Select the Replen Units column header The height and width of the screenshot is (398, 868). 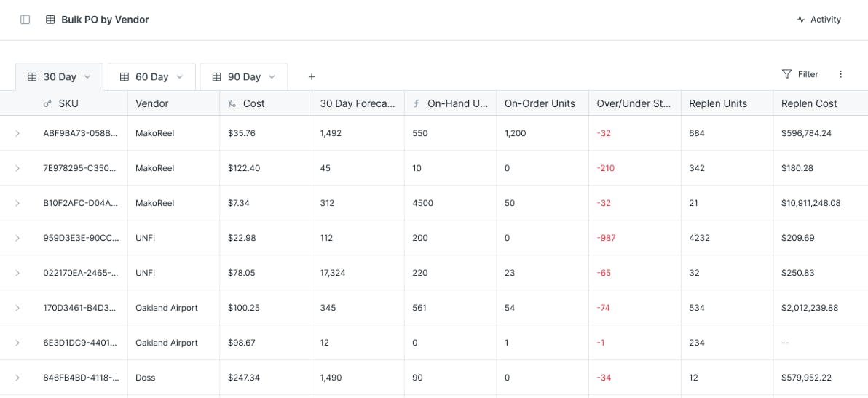tap(718, 103)
